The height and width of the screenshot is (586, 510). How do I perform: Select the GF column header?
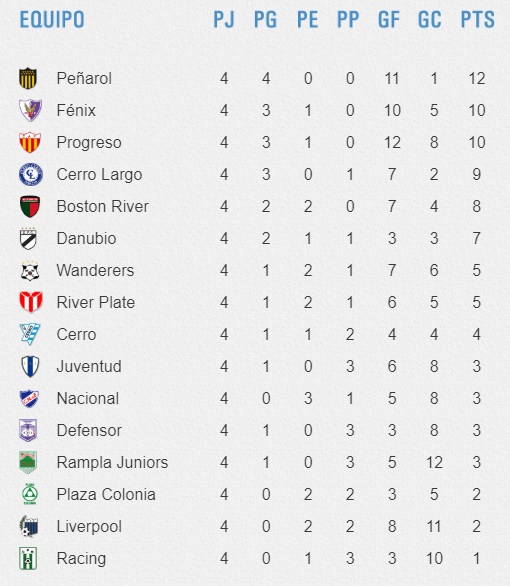pyautogui.click(x=389, y=19)
